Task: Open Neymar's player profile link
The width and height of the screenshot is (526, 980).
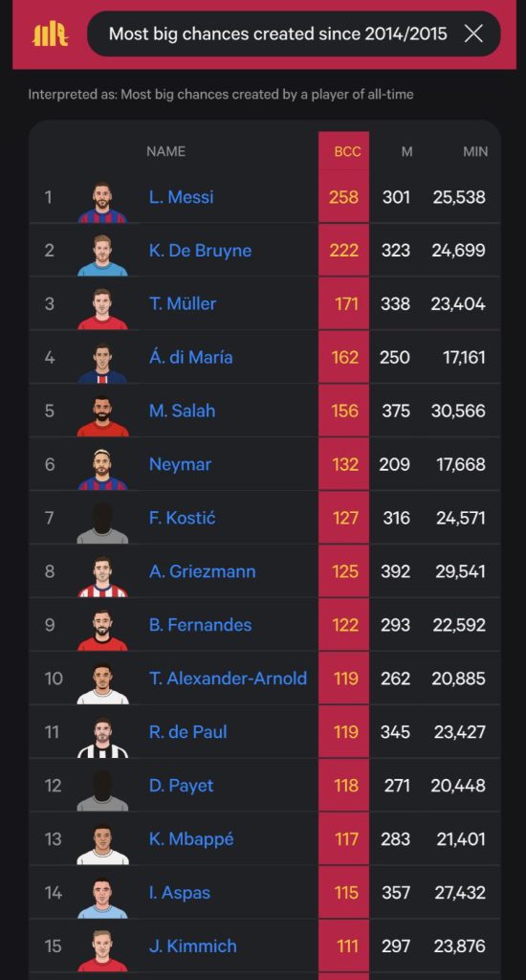Action: 180,464
